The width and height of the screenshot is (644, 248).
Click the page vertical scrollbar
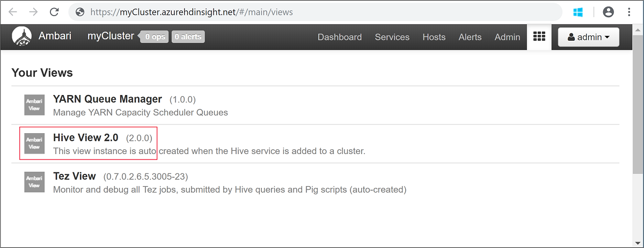[638, 107]
